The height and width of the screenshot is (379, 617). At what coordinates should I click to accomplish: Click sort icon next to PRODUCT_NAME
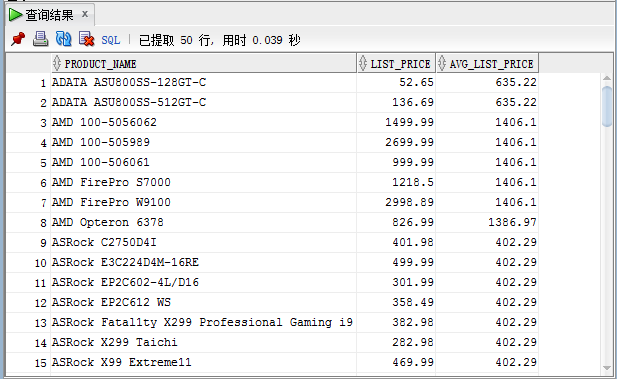[57, 63]
